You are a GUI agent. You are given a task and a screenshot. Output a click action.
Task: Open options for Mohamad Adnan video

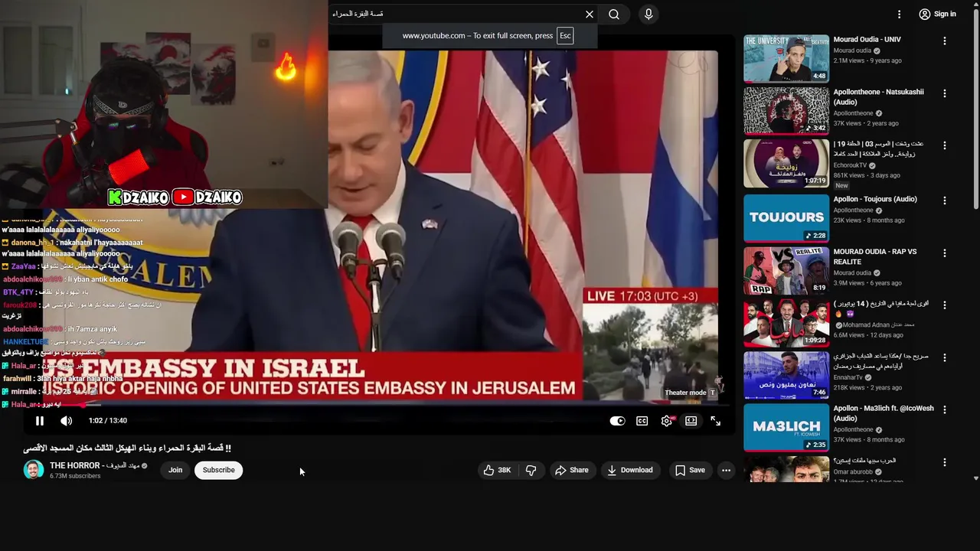coord(944,305)
